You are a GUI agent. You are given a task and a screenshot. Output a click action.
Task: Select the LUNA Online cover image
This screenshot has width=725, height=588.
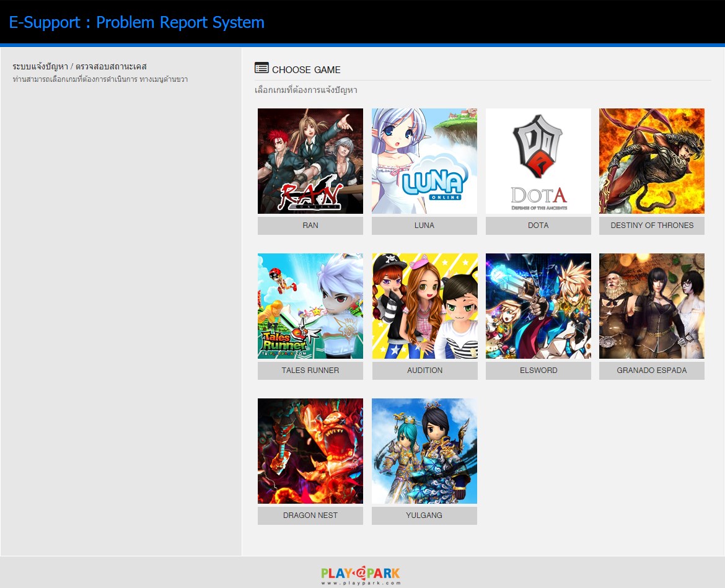[x=424, y=161]
